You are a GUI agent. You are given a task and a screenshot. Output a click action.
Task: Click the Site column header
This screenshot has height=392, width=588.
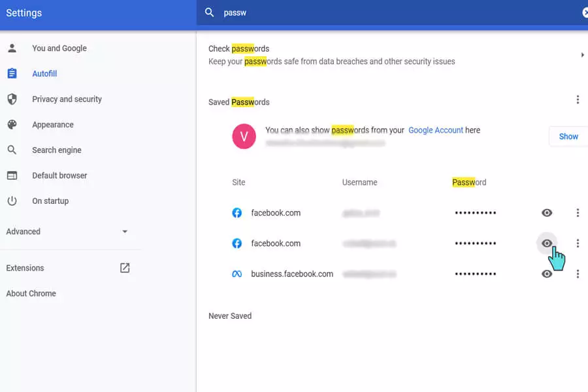click(238, 182)
